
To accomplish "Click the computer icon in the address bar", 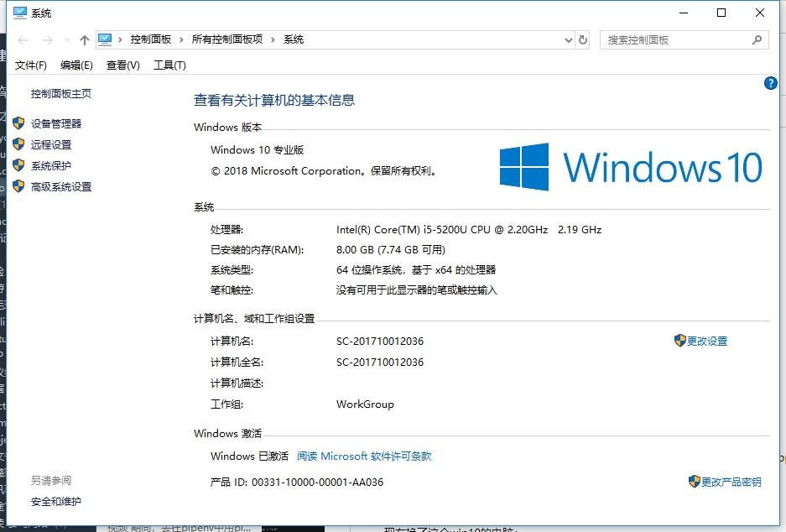I will tap(105, 39).
